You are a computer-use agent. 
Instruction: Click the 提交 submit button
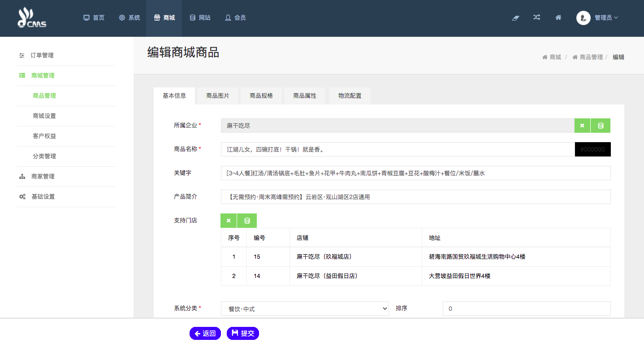(x=243, y=333)
